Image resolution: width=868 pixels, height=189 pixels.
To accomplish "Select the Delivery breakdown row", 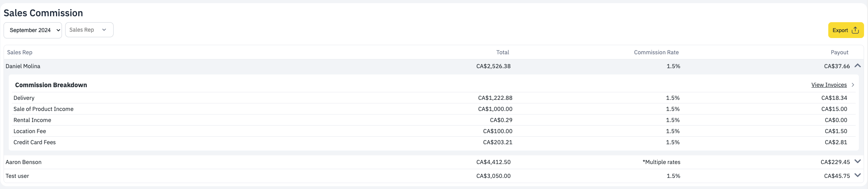I will click(434, 98).
